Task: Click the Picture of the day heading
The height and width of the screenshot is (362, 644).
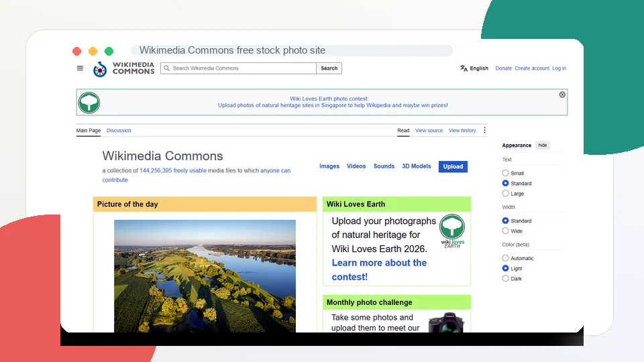Action: point(127,204)
